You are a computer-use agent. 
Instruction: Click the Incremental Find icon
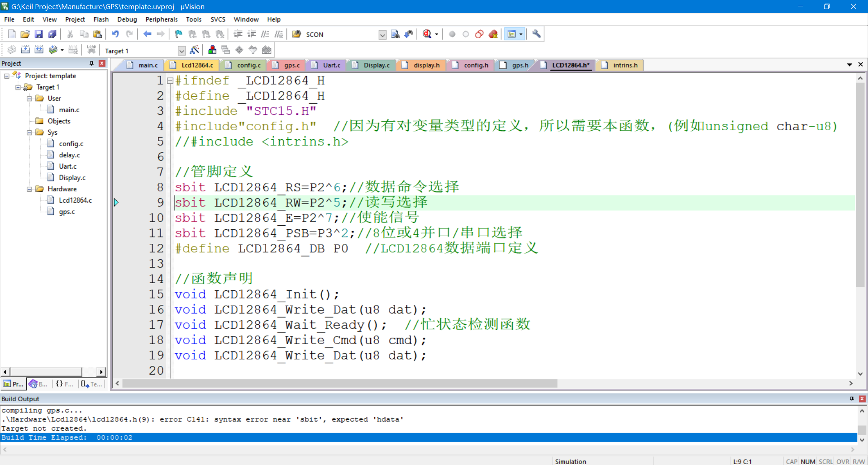click(409, 34)
